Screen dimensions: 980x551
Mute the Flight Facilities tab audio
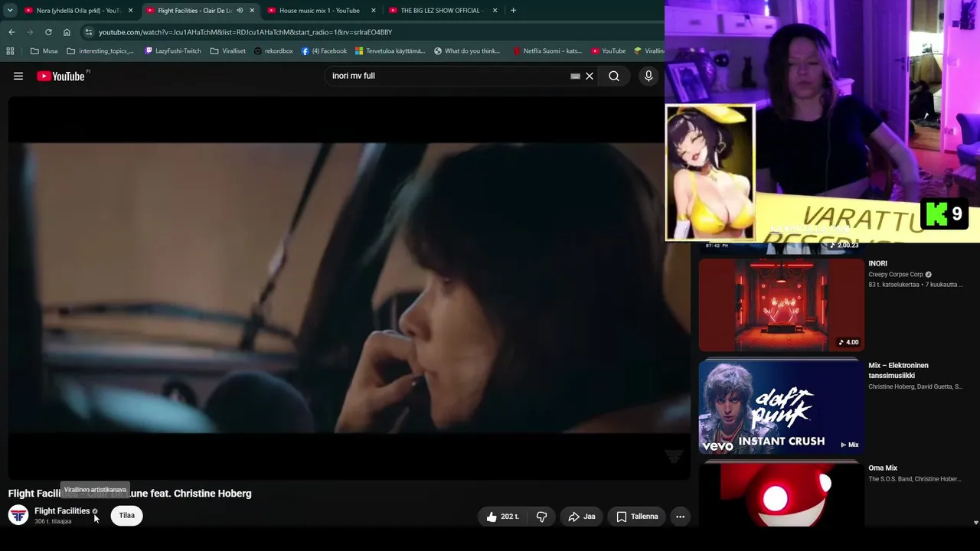click(x=240, y=11)
